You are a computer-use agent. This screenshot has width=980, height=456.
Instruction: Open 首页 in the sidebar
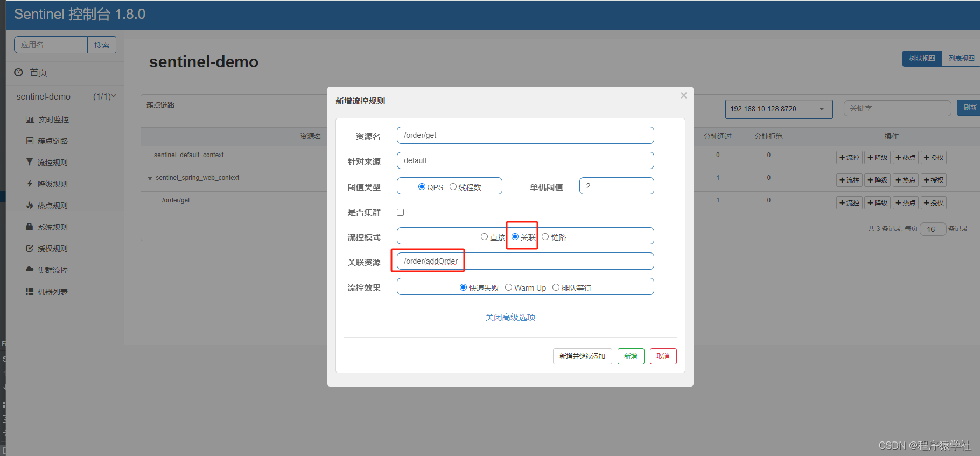(38, 72)
